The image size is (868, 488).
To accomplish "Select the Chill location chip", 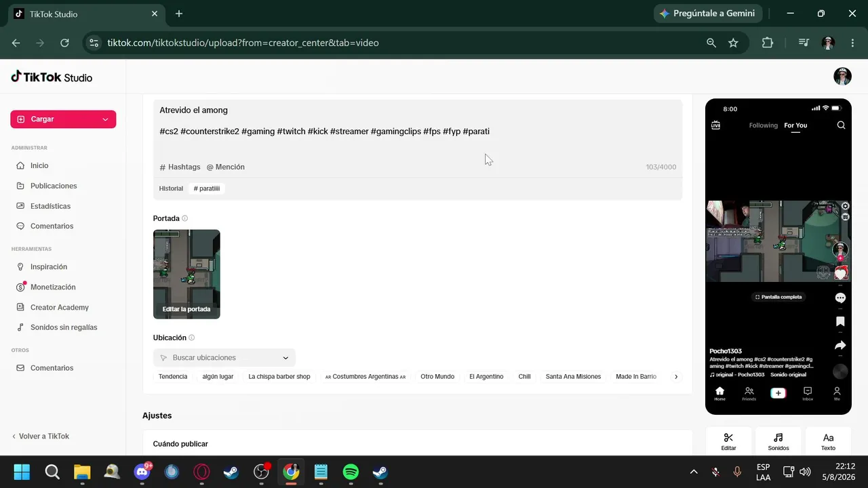I will [x=524, y=377].
